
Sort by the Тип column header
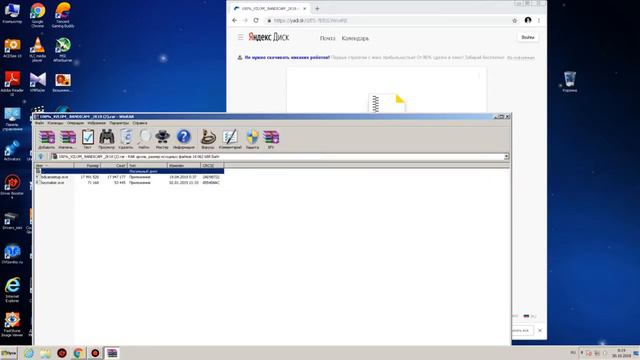pos(147,165)
